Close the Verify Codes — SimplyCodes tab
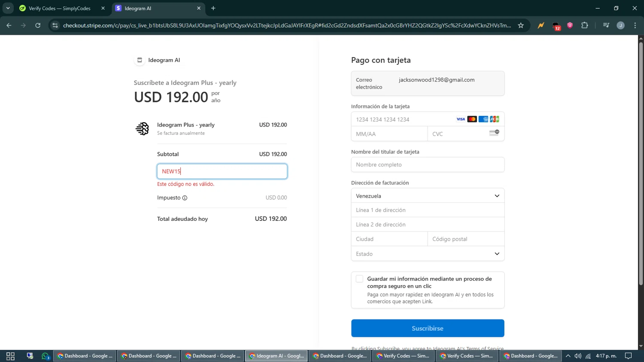The height and width of the screenshot is (362, 644). pyautogui.click(x=103, y=8)
